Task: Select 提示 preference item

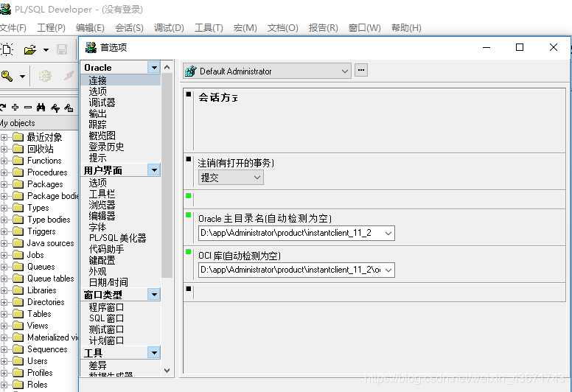Action: (x=97, y=158)
